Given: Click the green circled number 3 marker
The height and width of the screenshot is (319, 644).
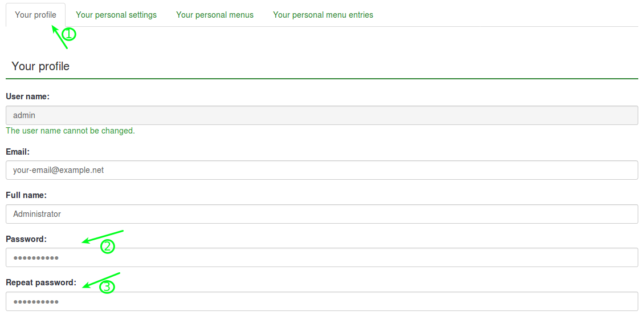Looking at the screenshot, I should click(x=107, y=286).
